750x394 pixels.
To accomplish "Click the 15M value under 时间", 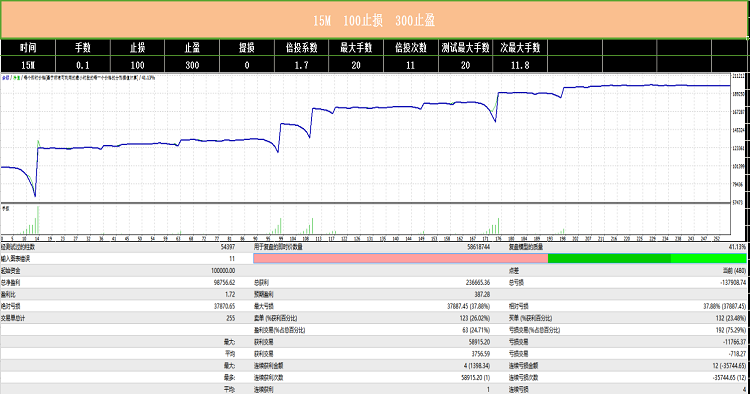I will (28, 65).
